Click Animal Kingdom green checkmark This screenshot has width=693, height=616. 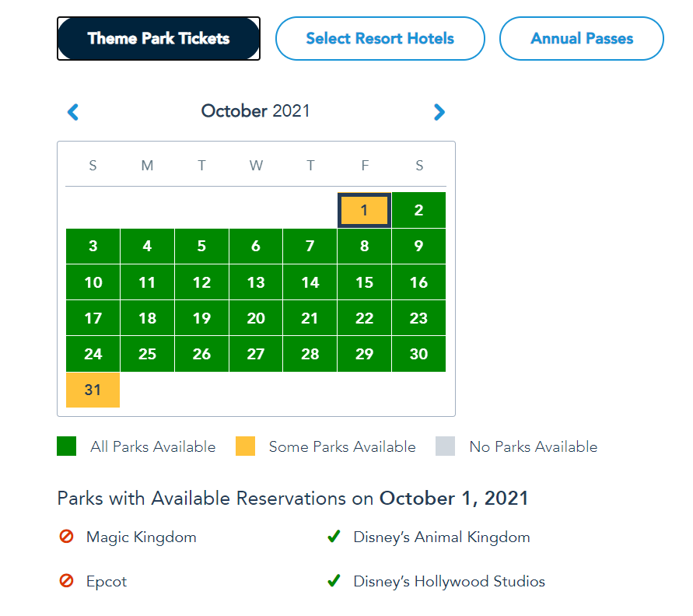(334, 537)
